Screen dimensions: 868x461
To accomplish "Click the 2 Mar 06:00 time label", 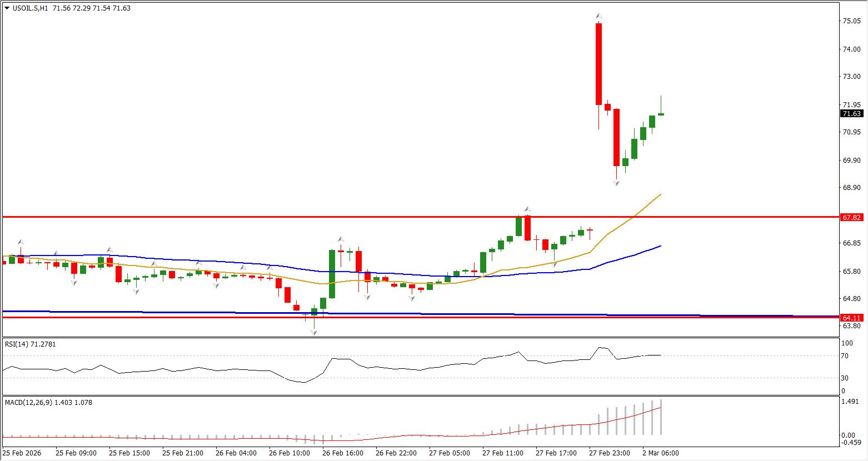I will pos(660,453).
